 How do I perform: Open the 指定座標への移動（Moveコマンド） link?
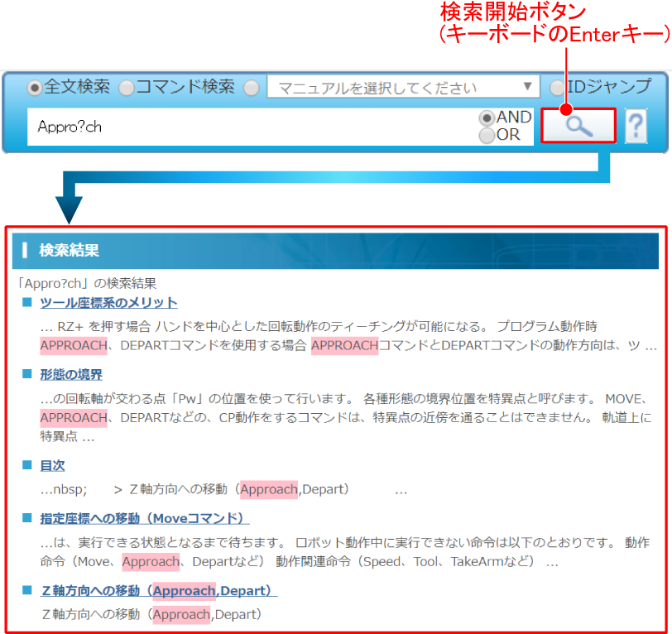(x=144, y=519)
